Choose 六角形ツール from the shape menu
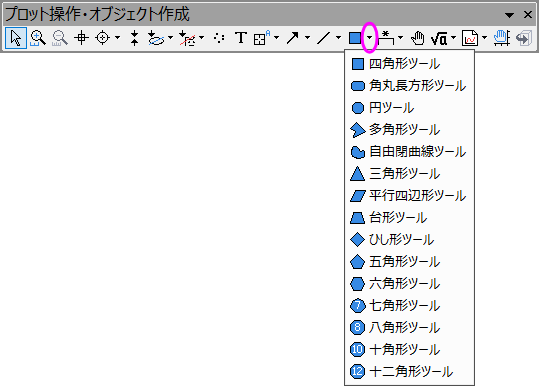 click(409, 284)
